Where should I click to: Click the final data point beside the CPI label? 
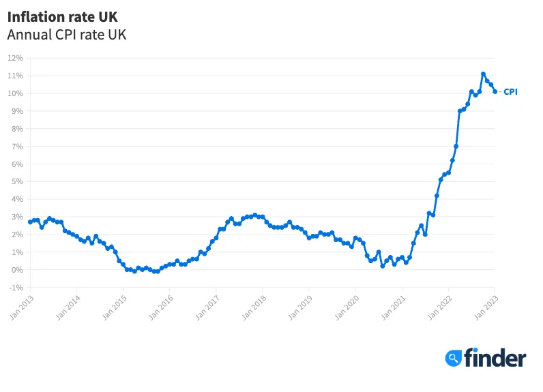[x=495, y=91]
